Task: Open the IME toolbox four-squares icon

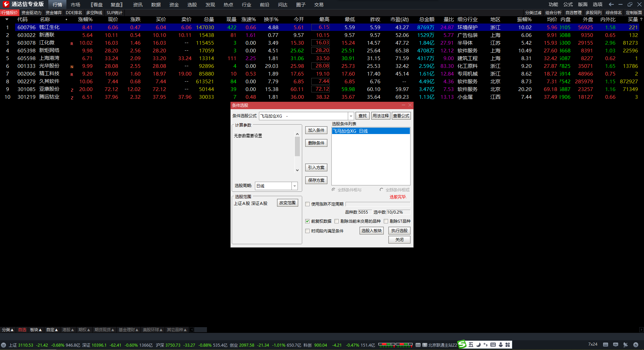Action: (x=508, y=345)
